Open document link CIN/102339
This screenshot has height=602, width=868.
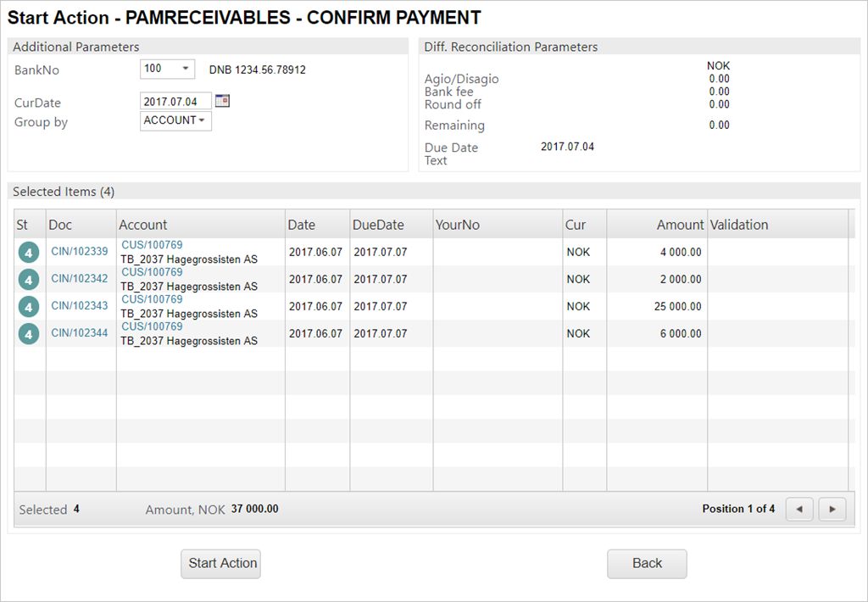pyautogui.click(x=80, y=252)
